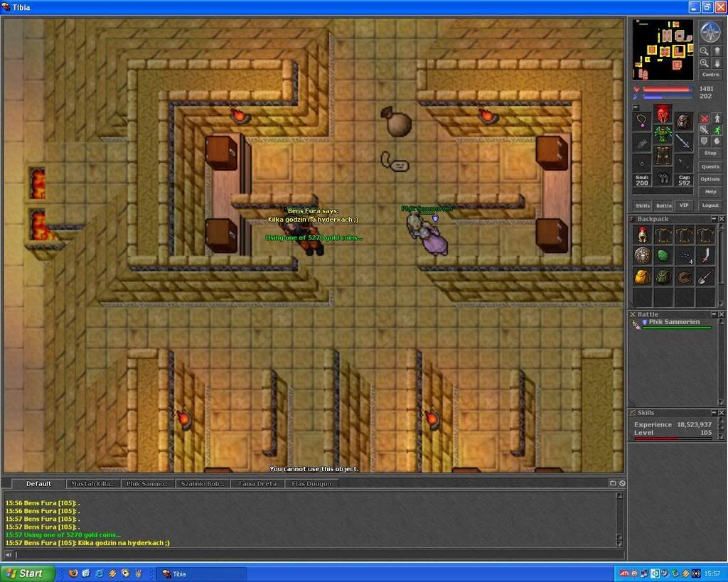Open the Szalinki Bob chat tab

tap(203, 484)
